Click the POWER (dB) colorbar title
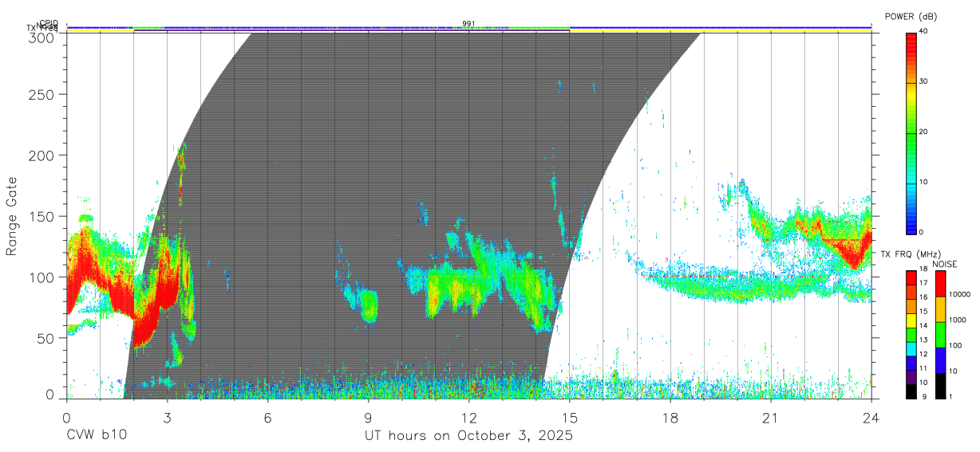980x452 pixels. coord(911,16)
